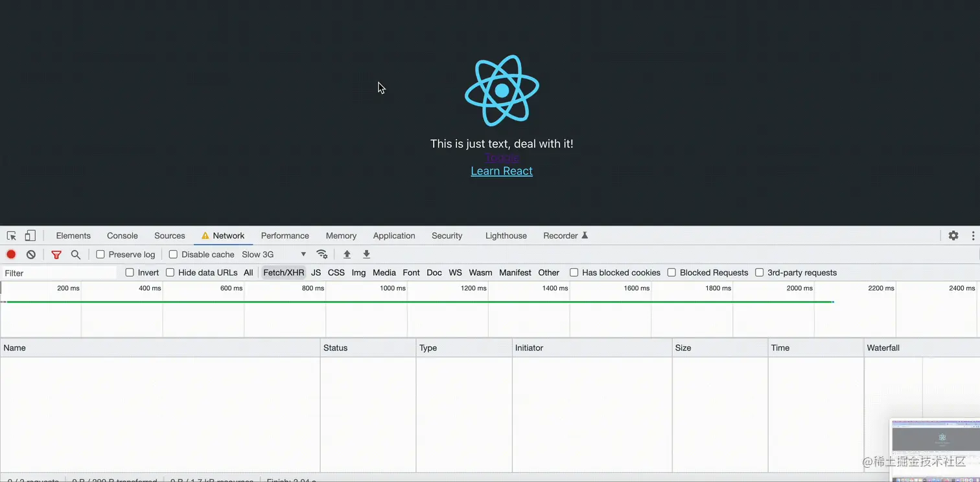Screen dimensions: 980x482
Task: Click the Waterfall column header
Action: 922,348
